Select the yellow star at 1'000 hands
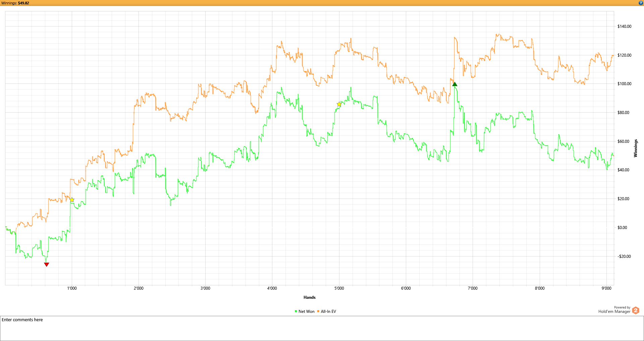The height and width of the screenshot is (341, 644). click(72, 200)
